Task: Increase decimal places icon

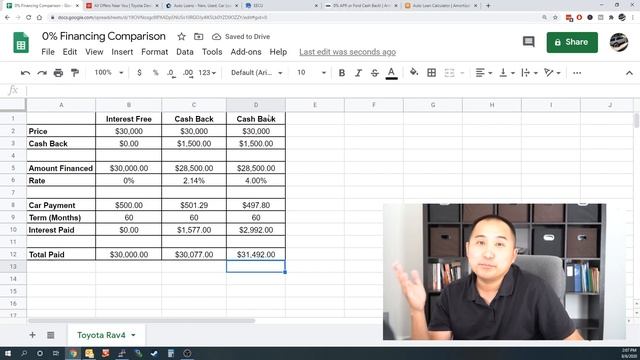Action: [x=188, y=73]
